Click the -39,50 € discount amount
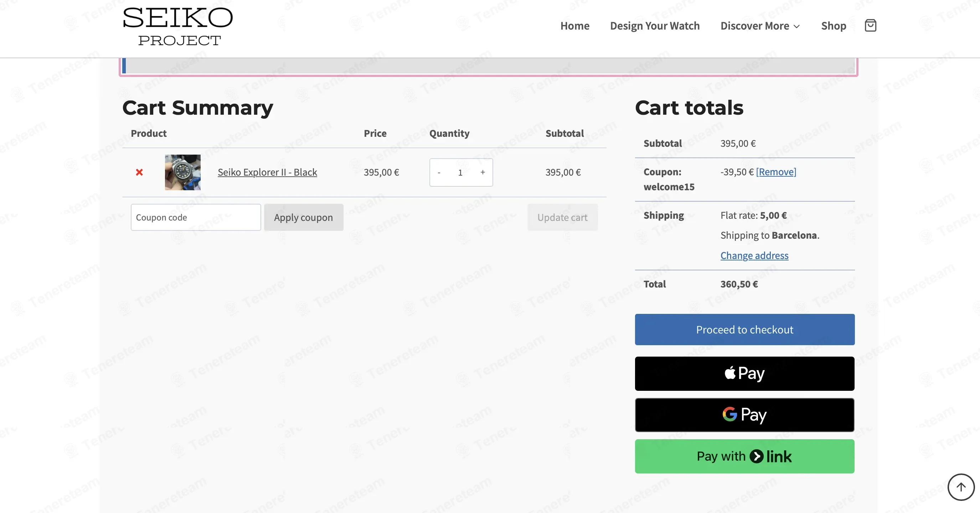The height and width of the screenshot is (513, 980). (737, 172)
